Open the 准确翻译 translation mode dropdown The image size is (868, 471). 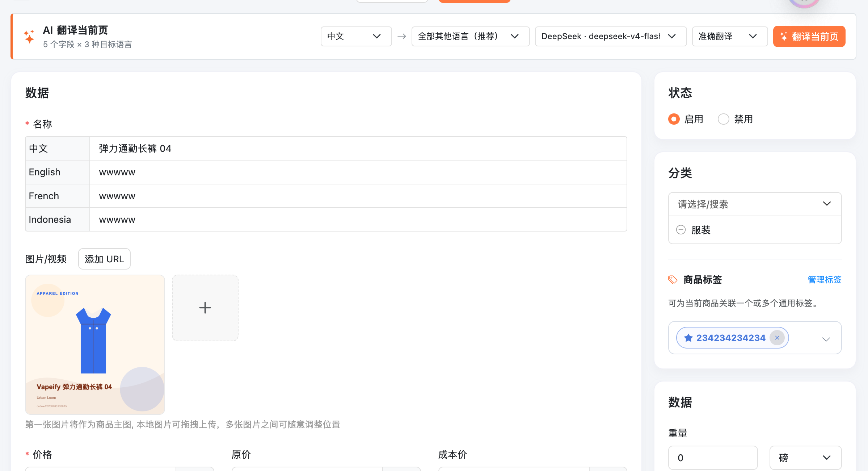(730, 36)
